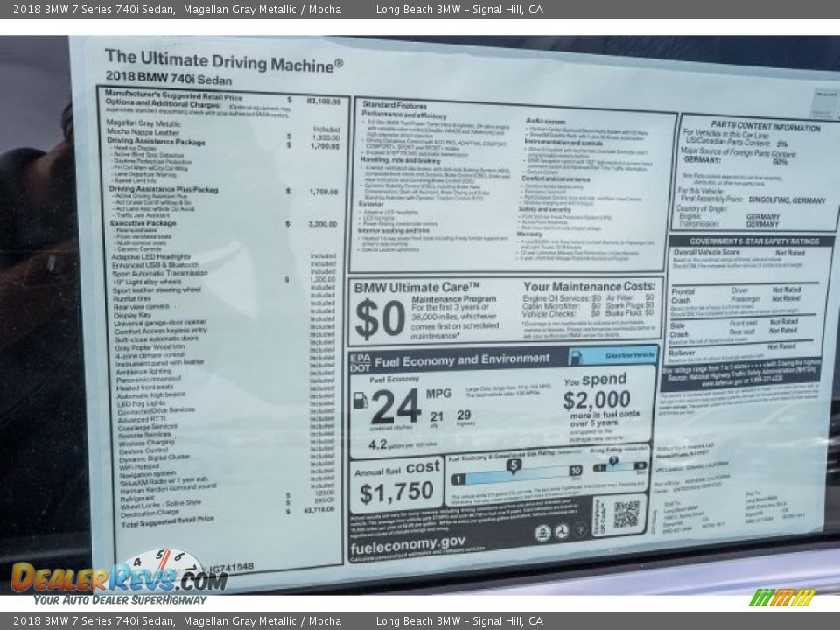This screenshot has height=630, width=840.
Task: Click the QR code on the fuel label
Action: click(x=626, y=514)
